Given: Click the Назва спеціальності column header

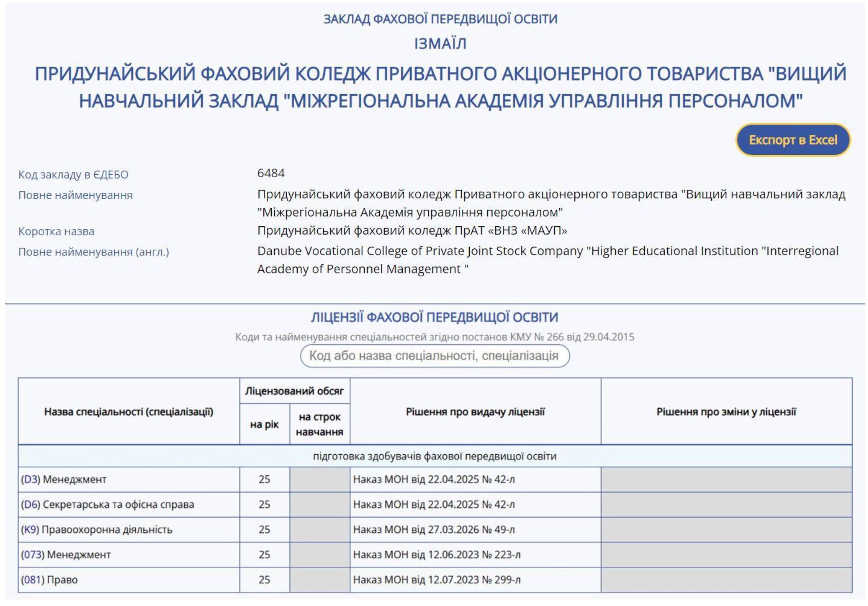Looking at the screenshot, I should (x=128, y=412).
